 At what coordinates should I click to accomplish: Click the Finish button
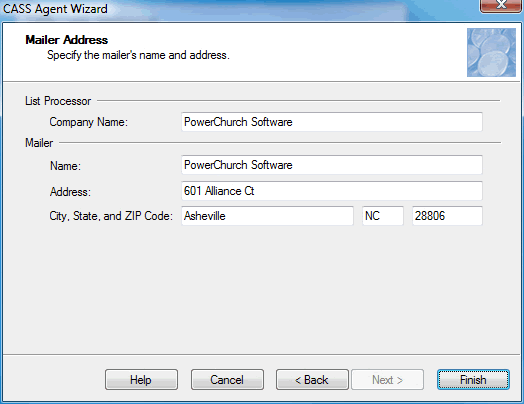click(x=473, y=380)
